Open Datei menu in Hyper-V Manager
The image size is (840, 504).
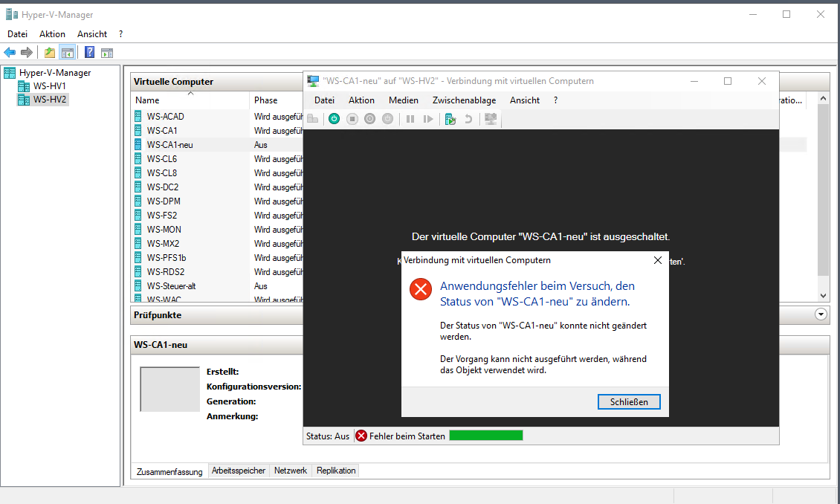click(x=17, y=33)
